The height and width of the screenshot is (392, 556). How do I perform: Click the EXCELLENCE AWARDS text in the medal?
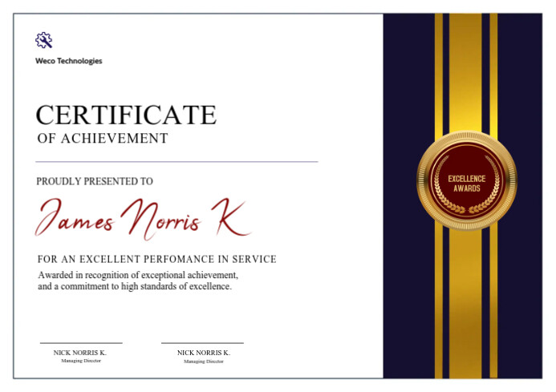point(467,184)
